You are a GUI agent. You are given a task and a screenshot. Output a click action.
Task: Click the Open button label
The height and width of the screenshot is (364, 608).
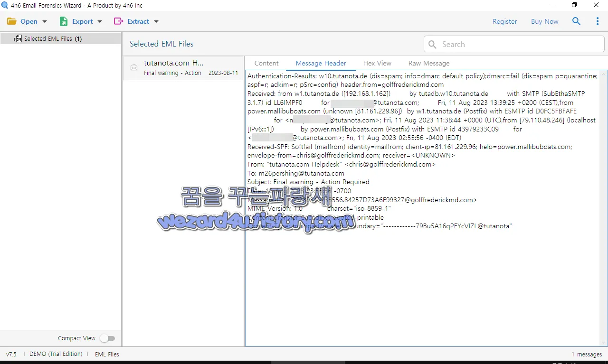click(29, 21)
